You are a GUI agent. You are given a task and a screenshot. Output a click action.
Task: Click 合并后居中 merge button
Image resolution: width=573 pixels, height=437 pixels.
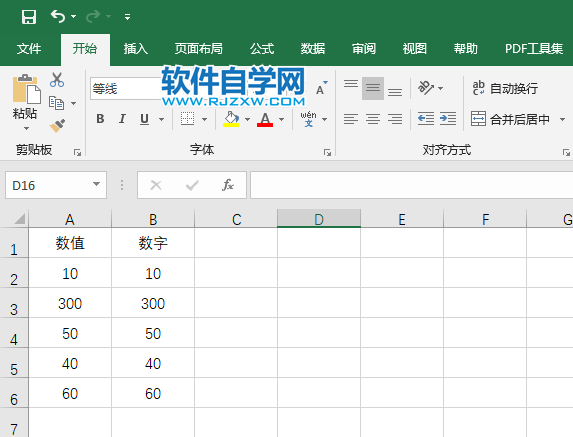(511, 119)
